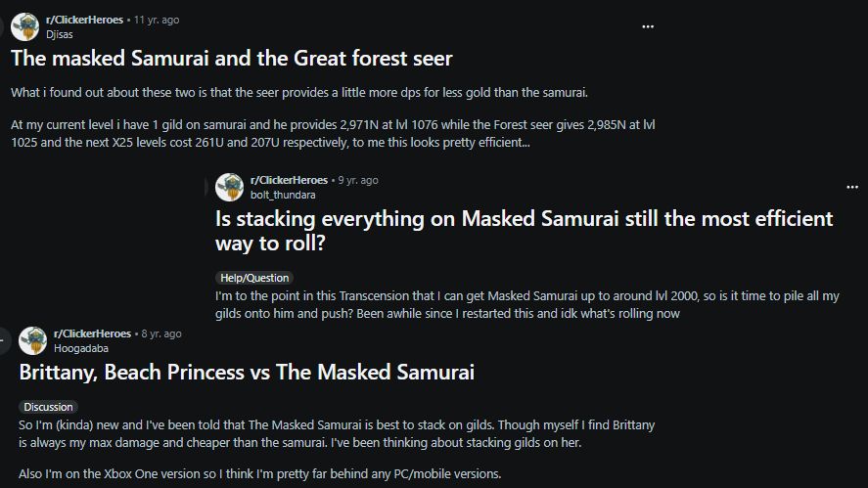Click the subreddit avatar on Hoogadaba's post

coord(32,340)
